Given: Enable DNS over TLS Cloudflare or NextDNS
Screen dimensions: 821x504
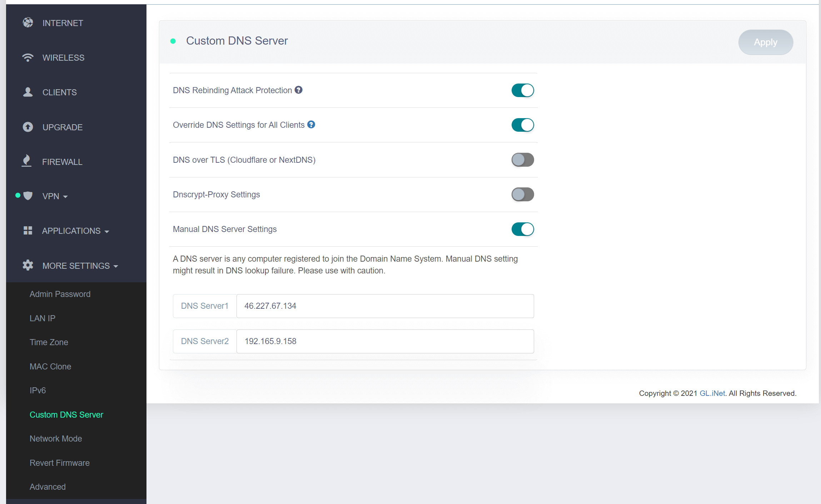Looking at the screenshot, I should (x=522, y=160).
